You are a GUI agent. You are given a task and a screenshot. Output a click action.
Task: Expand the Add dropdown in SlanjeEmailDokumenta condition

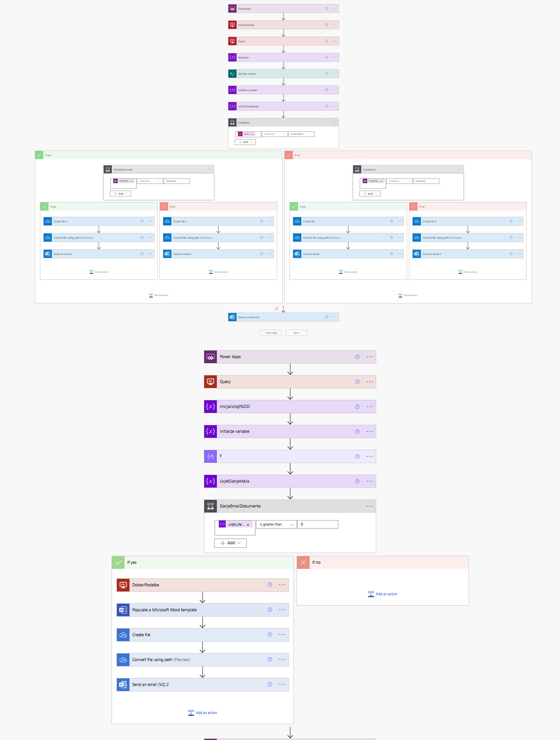coord(230,543)
